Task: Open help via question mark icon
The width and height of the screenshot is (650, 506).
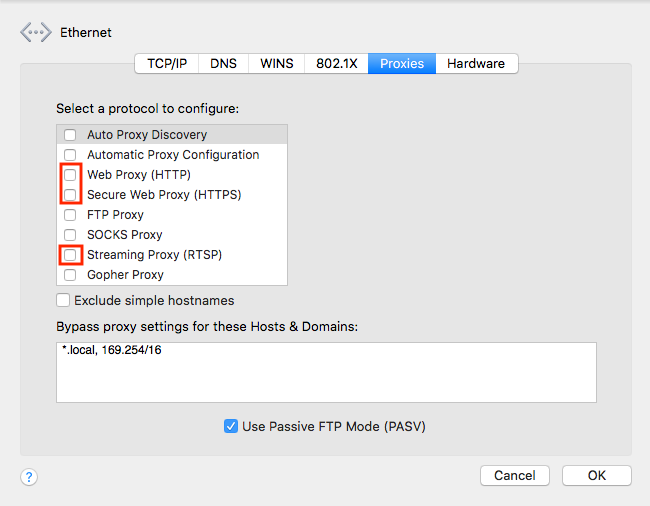Action: pos(29,477)
